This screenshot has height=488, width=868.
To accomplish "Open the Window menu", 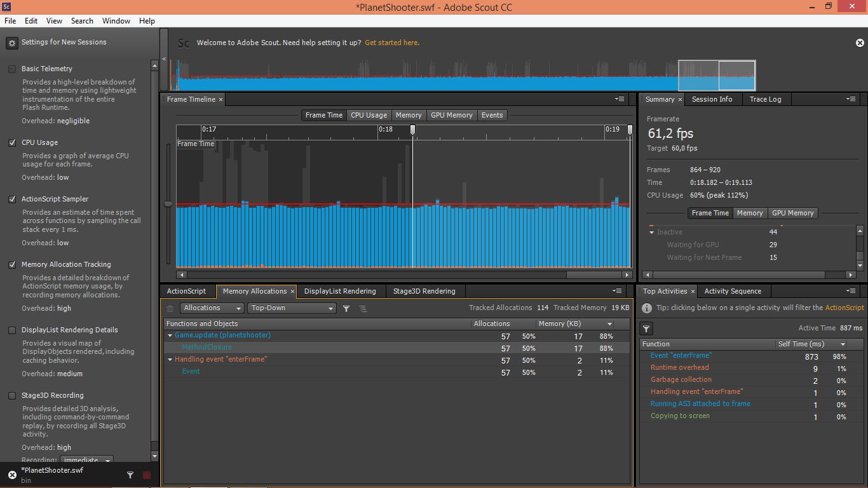I will 116,21.
